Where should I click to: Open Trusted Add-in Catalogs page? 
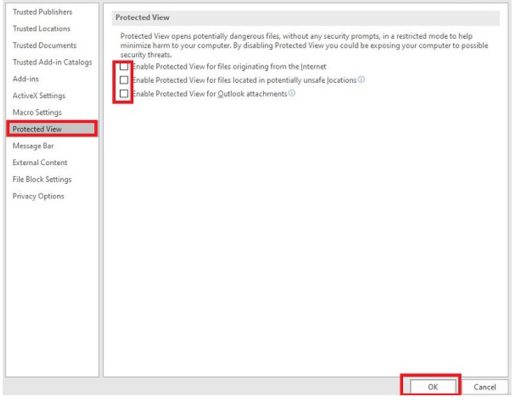(x=52, y=62)
